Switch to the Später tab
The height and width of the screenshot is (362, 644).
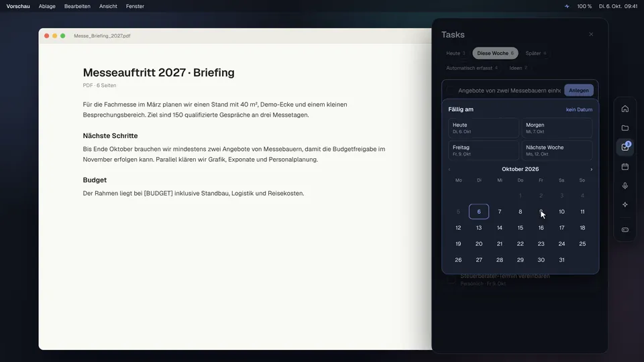[536, 54]
